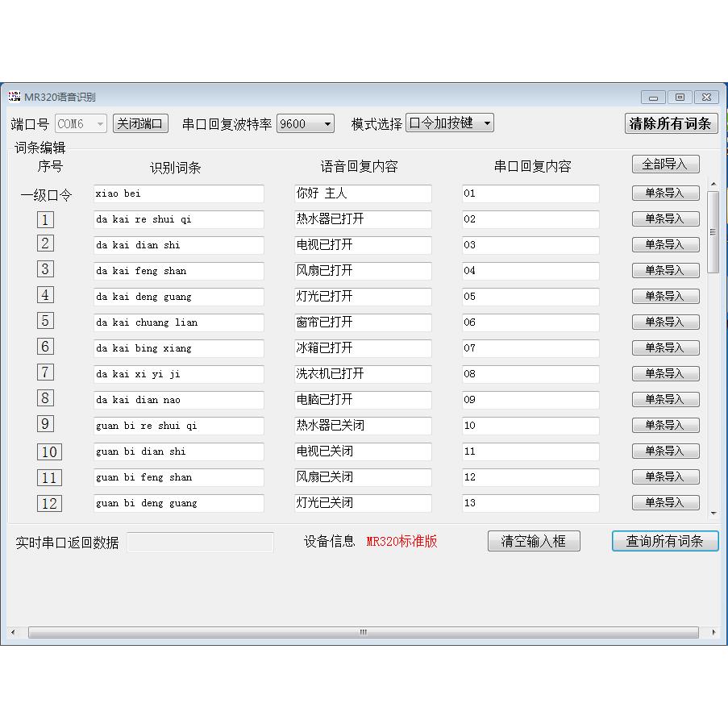Screen dimensions: 728x728
Task: Click the sequence number 1 box
Action: (45, 219)
